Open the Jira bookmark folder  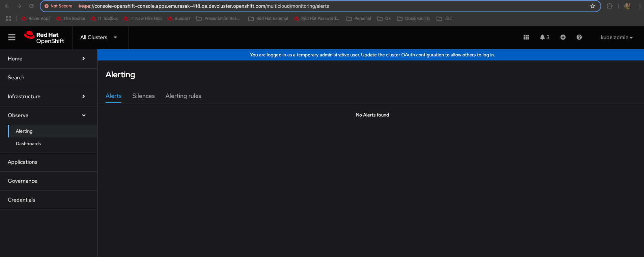pyautogui.click(x=444, y=19)
